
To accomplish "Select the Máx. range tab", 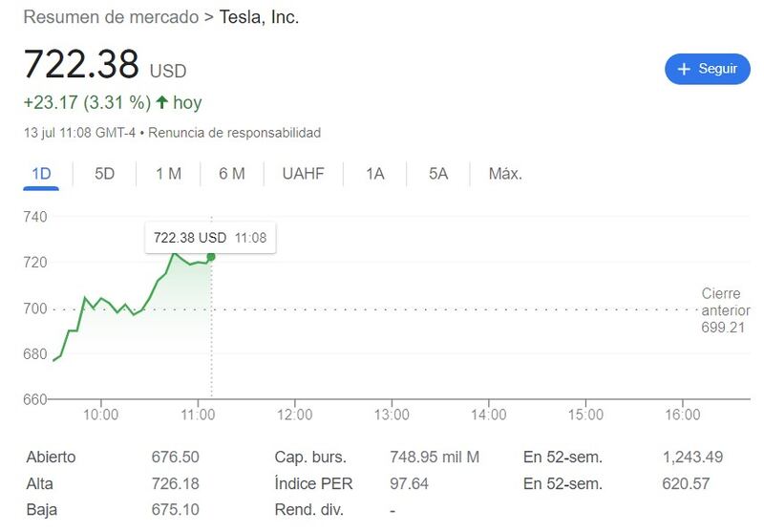I will click(505, 174).
